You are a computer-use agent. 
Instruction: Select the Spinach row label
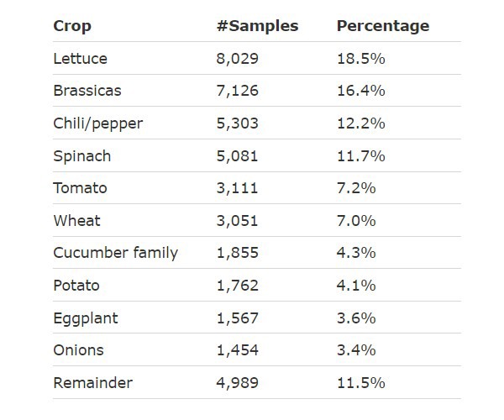pyautogui.click(x=81, y=156)
